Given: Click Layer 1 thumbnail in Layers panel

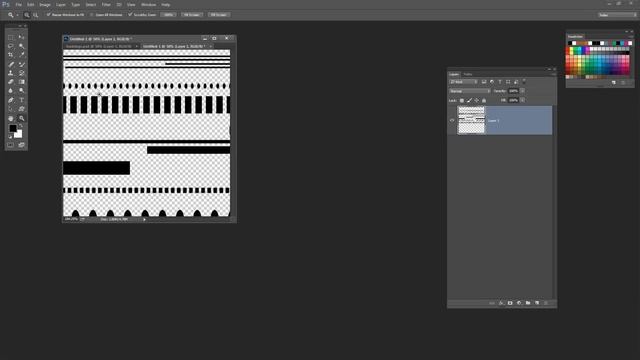Looking at the screenshot, I should coord(471,120).
